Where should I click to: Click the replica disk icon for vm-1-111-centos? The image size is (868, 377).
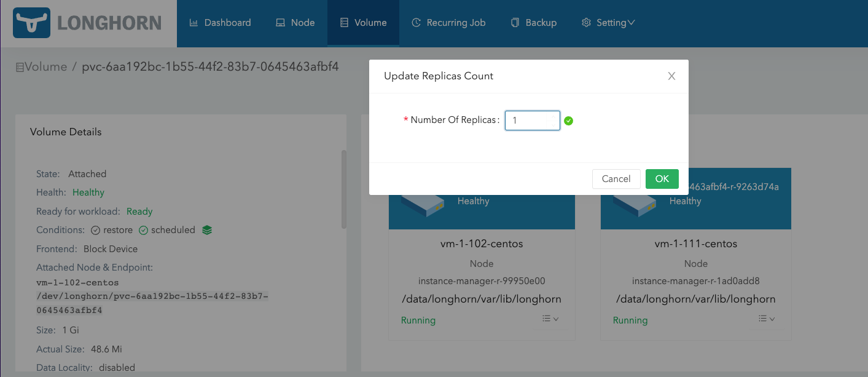coord(634,203)
